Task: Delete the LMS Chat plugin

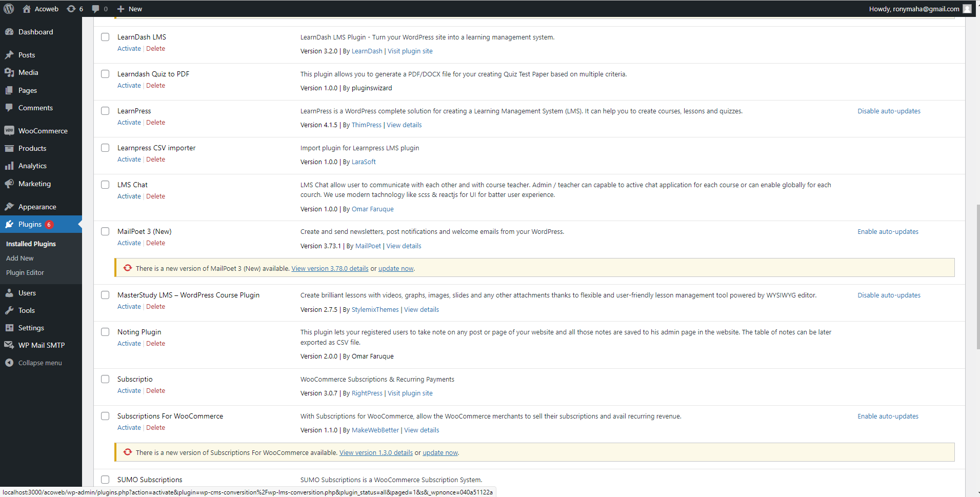Action: (x=155, y=196)
